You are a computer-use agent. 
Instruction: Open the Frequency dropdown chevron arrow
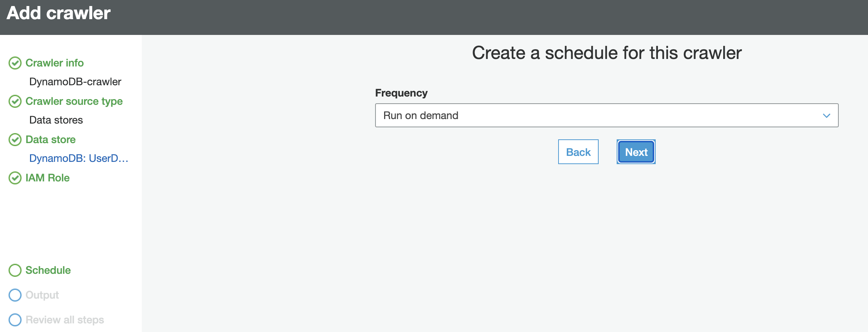(826, 116)
